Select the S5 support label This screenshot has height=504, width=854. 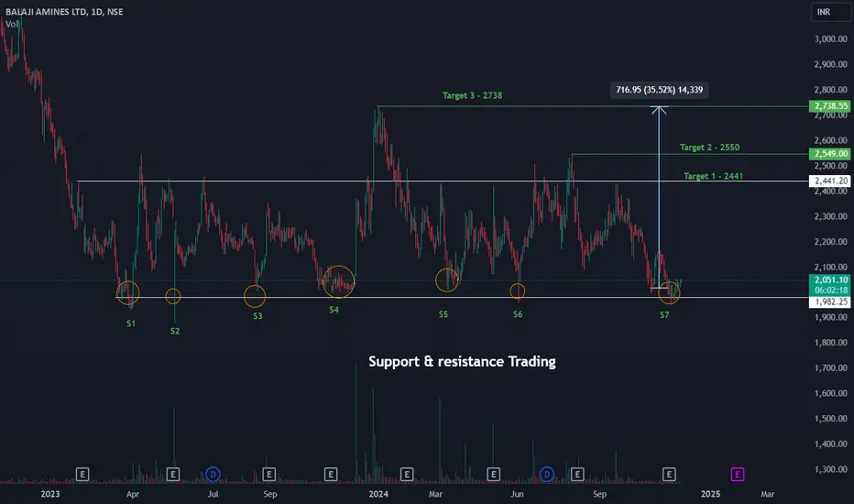point(443,314)
